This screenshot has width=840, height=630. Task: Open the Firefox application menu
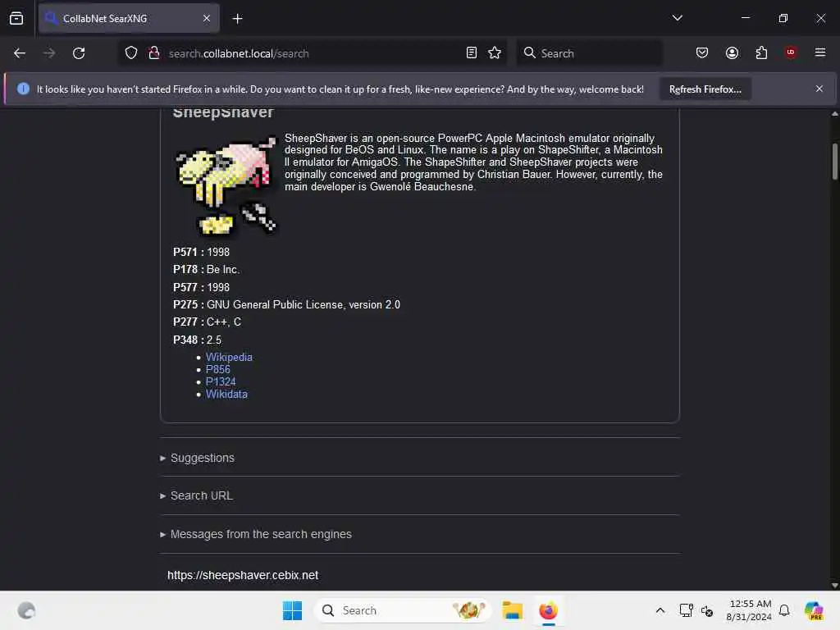coord(820,52)
